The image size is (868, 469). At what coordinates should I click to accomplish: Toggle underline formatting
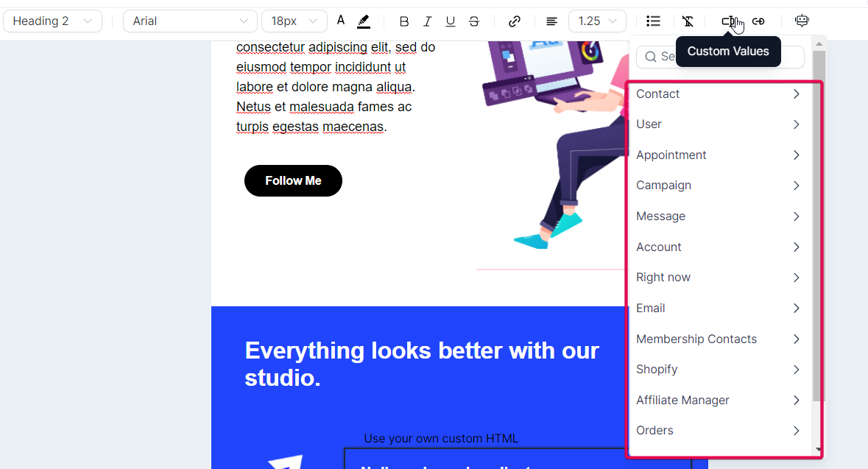451,21
